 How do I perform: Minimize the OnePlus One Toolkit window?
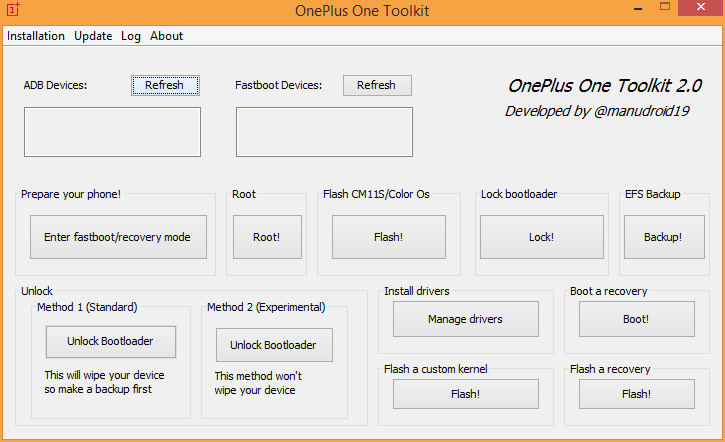click(638, 8)
